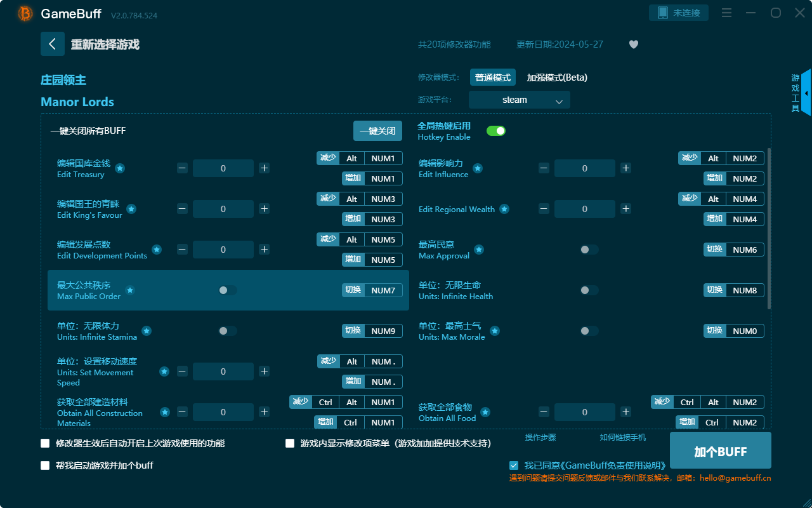Toggle the global Hotkey Enable switch
Image resolution: width=812 pixels, height=508 pixels.
click(x=496, y=131)
